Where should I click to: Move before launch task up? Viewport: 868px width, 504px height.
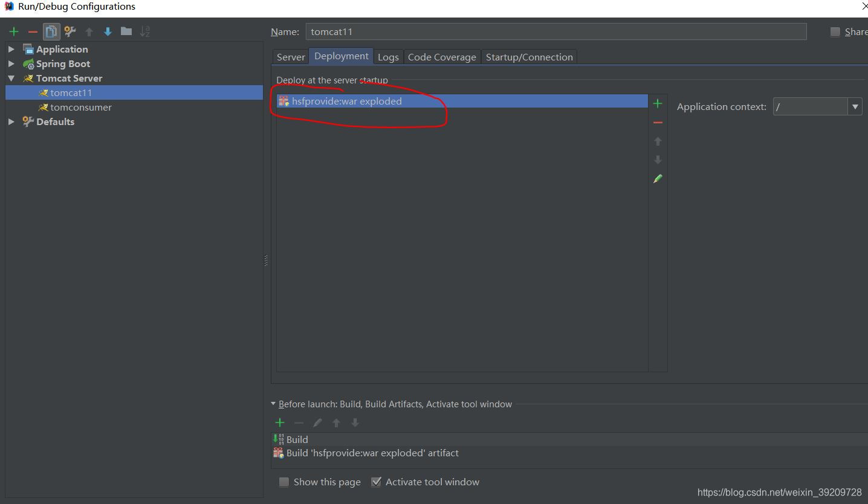pos(336,422)
